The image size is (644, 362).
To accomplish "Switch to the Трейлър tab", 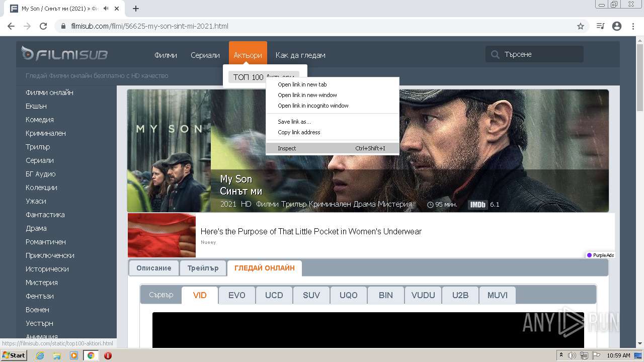I will pos(203,268).
